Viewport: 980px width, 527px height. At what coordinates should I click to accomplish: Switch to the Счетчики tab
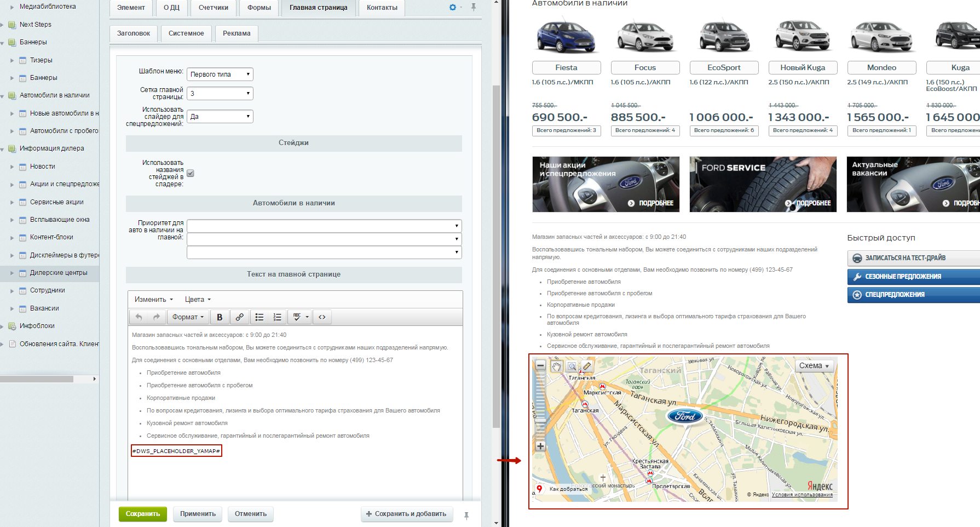(x=214, y=8)
